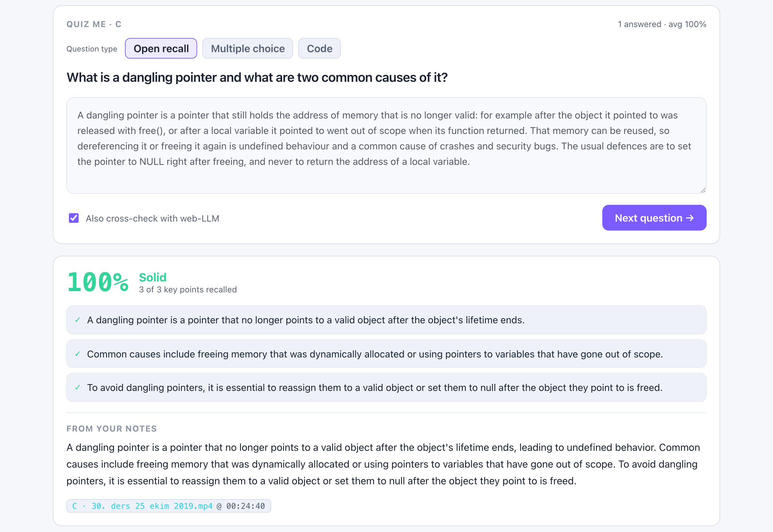
Task: Toggle the web-LLM cross-check checkbox
Action: pos(74,218)
